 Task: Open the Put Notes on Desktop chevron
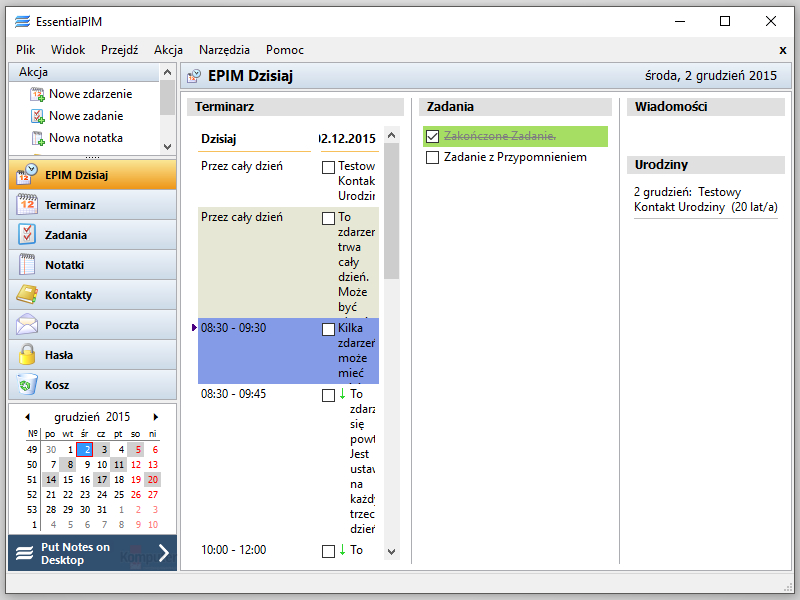[x=164, y=553]
